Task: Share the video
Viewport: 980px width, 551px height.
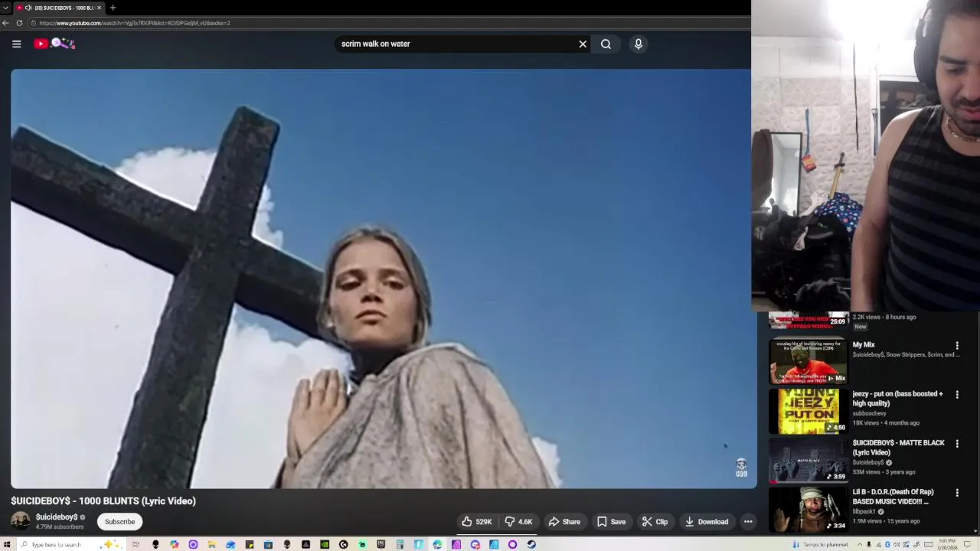Action: 564,522
